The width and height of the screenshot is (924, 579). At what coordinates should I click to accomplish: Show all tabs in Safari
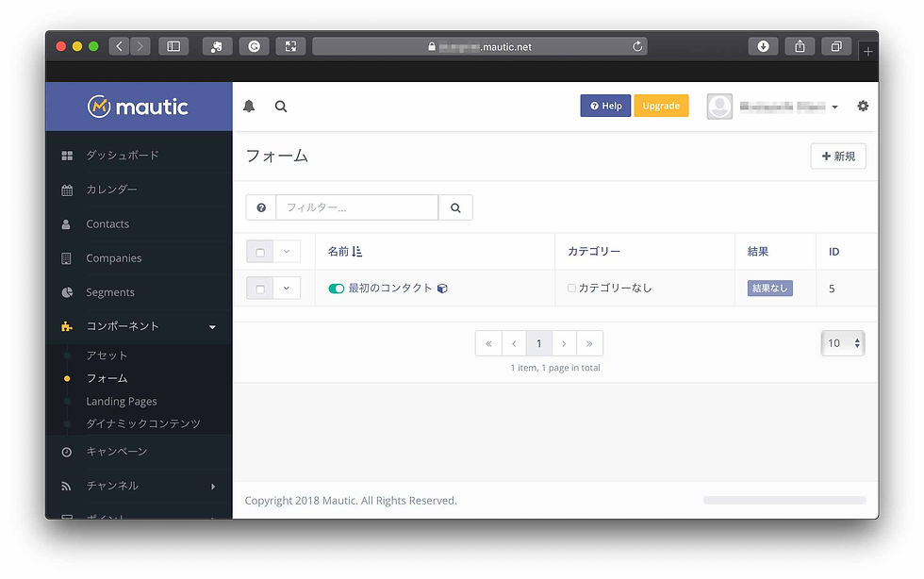pyautogui.click(x=836, y=46)
